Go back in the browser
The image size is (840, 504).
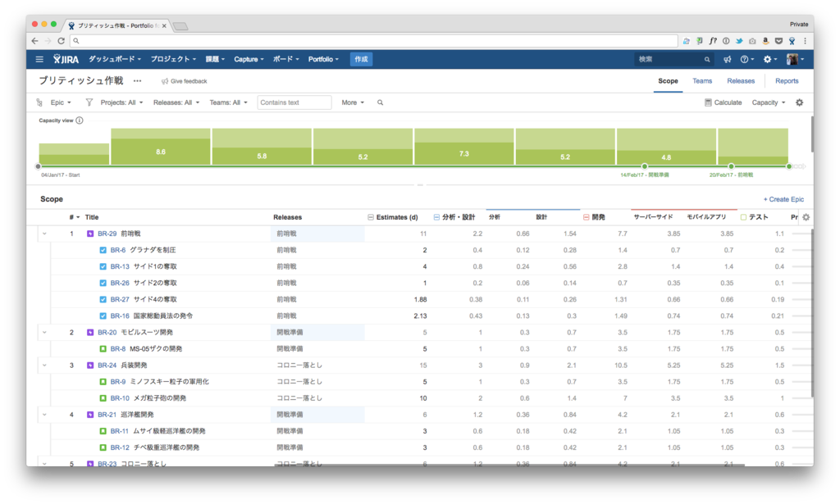[x=34, y=41]
